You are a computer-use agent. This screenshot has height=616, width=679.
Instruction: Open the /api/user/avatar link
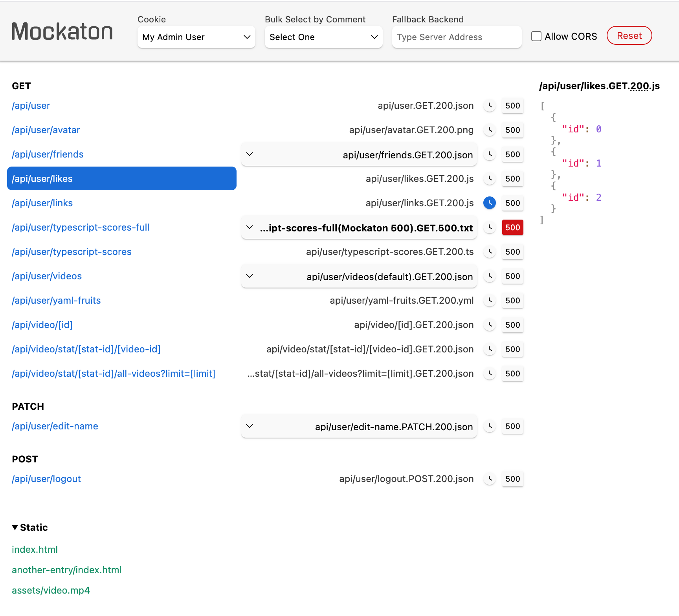click(46, 130)
